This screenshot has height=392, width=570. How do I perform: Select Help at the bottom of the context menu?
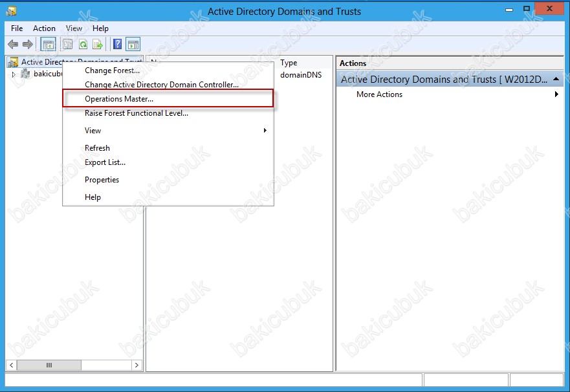click(x=168, y=197)
